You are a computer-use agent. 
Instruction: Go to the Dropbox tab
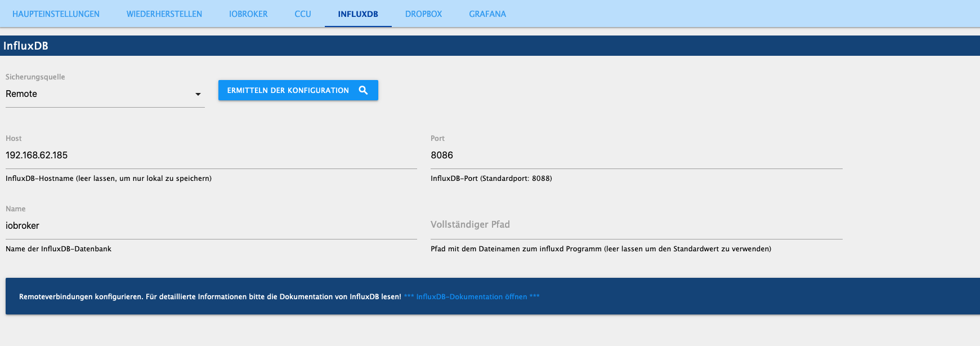423,14
